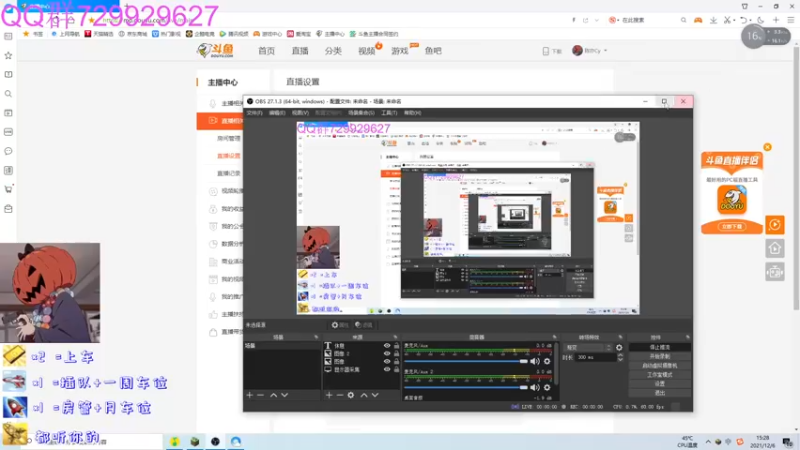Image resolution: width=800 pixels, height=450 pixels.
Task: Click the 启动虚拟摄像机 virtual camera button
Action: click(x=660, y=365)
